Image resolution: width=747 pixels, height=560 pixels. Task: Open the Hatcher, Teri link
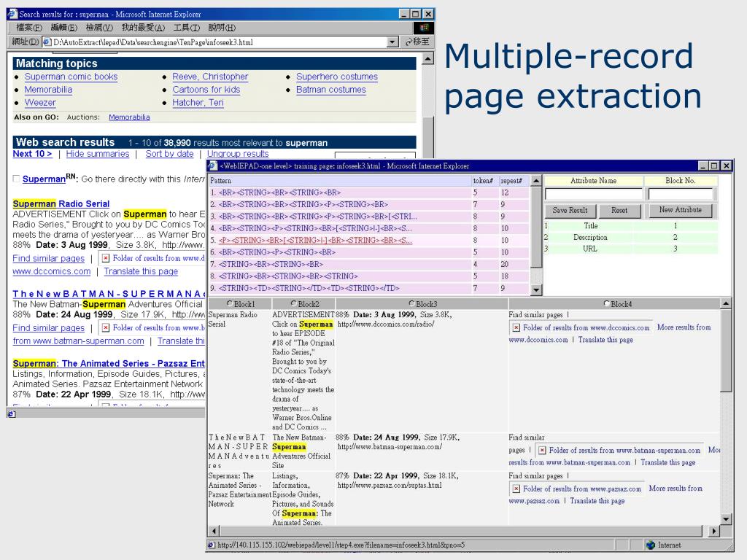pyautogui.click(x=198, y=102)
